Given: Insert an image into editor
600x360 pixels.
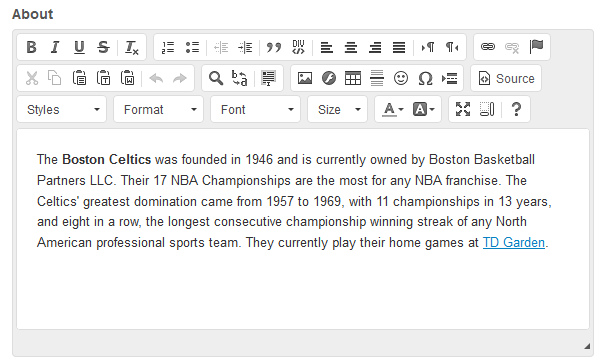Looking at the screenshot, I should click(x=305, y=78).
